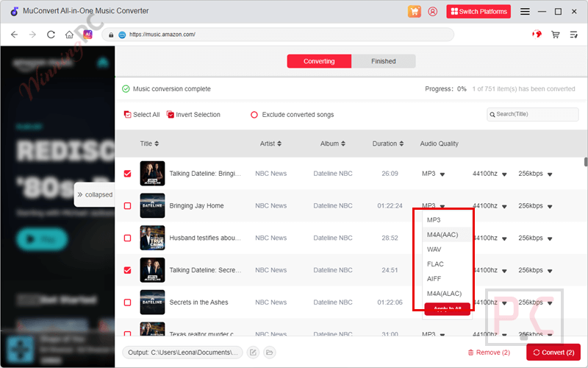Screen dimensions: 588x368
Task: Check the box for Talking Dateline: Bringi...
Action: (127, 174)
